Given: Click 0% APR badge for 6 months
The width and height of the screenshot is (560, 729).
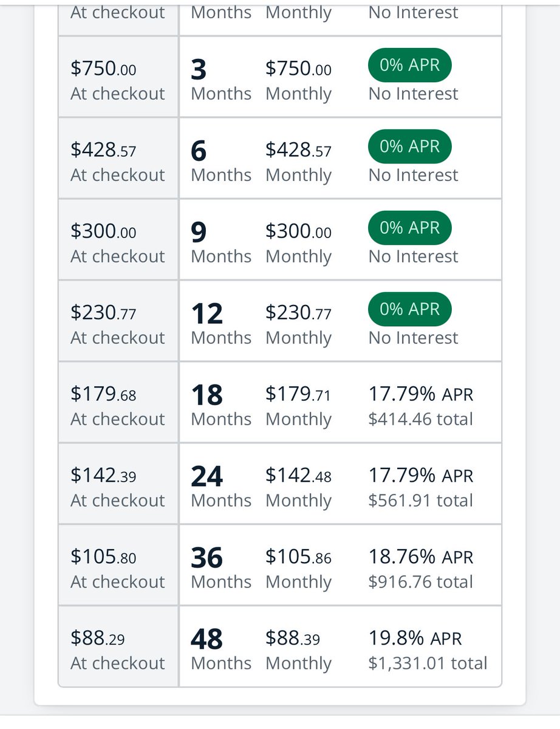Looking at the screenshot, I should point(410,146).
